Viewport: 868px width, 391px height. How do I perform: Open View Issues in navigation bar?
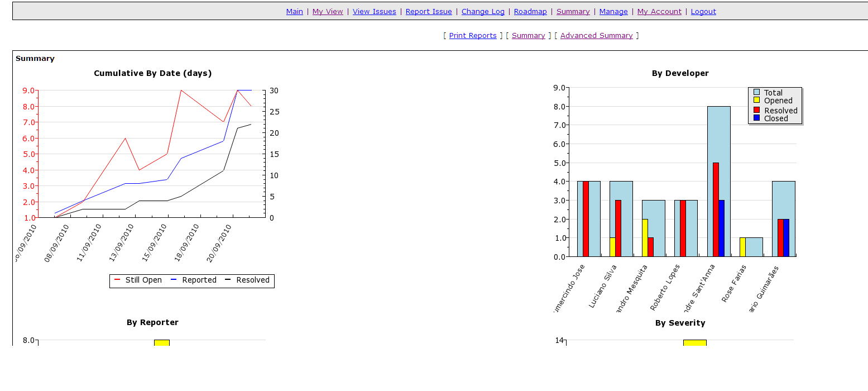point(374,11)
